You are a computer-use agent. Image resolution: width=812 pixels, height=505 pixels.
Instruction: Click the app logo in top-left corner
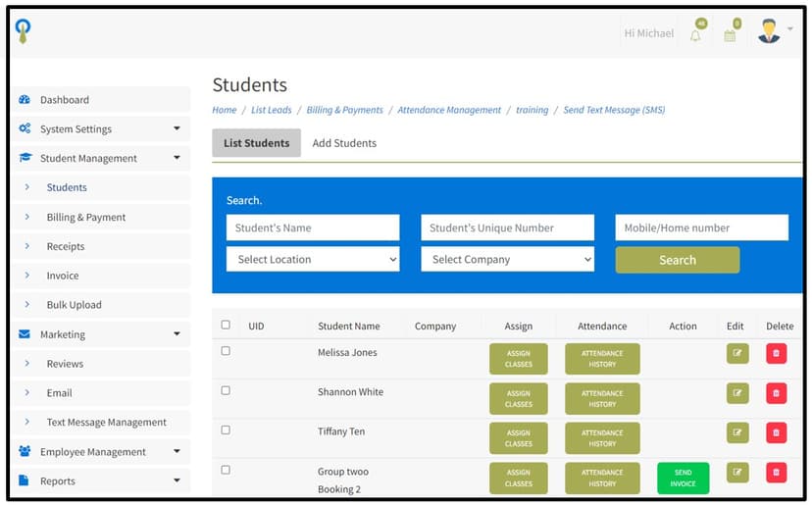24,31
